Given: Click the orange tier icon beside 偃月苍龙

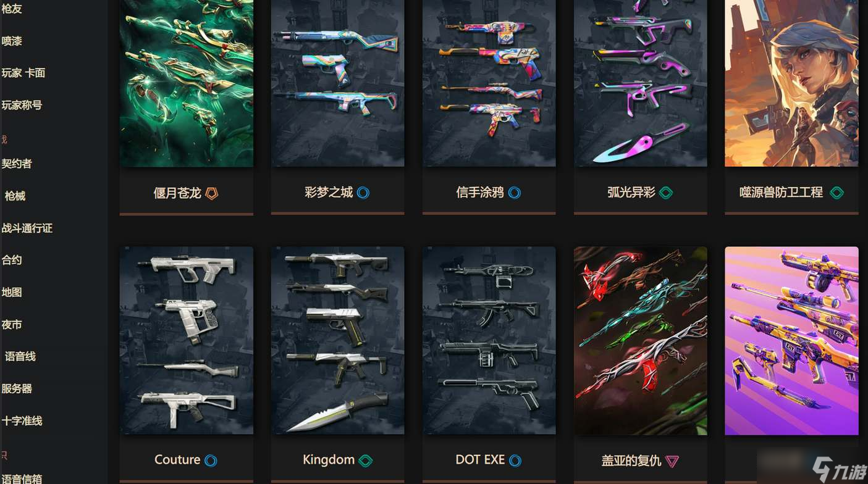Looking at the screenshot, I should (211, 193).
